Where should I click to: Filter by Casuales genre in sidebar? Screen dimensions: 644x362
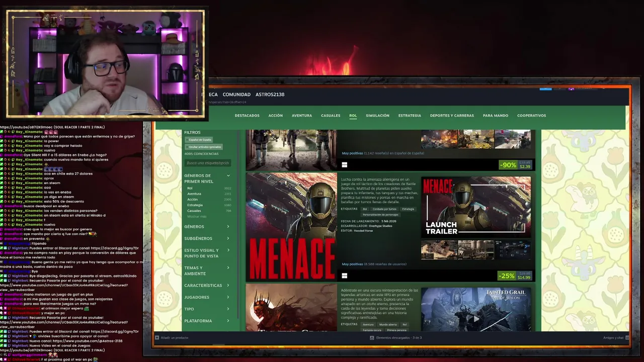click(209, 211)
